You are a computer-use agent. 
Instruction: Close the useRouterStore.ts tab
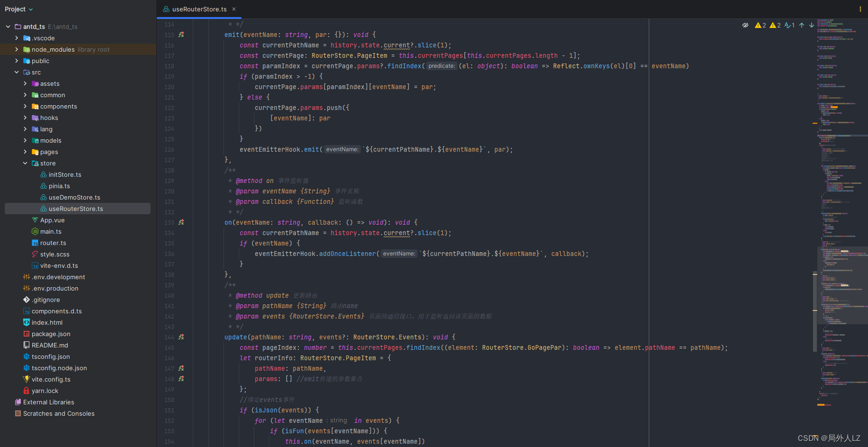coord(234,9)
